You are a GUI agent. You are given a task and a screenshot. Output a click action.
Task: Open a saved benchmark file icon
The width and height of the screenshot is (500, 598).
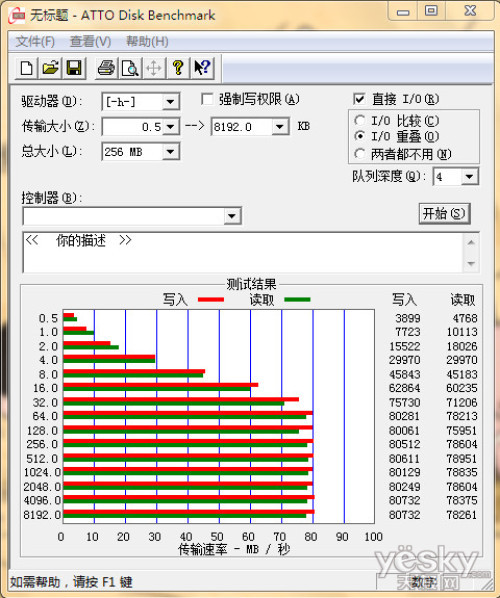(x=50, y=68)
